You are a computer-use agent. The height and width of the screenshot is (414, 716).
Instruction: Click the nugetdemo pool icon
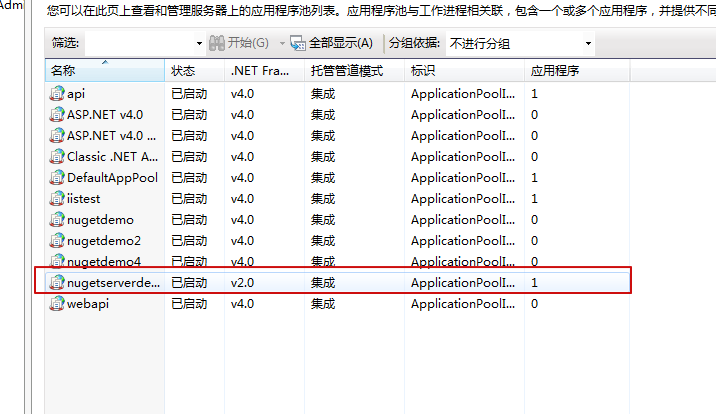pyautogui.click(x=57, y=220)
